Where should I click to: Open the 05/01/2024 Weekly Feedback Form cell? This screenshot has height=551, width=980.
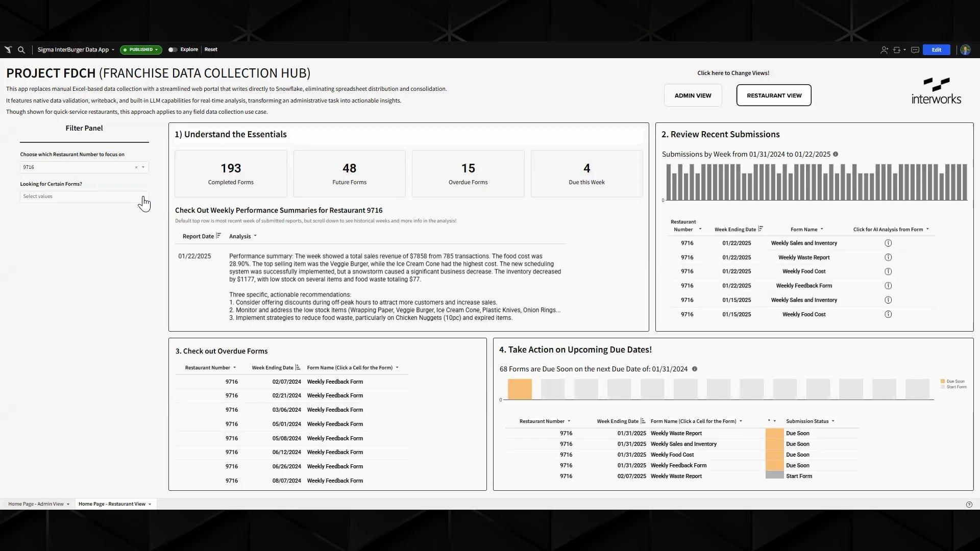click(x=335, y=424)
